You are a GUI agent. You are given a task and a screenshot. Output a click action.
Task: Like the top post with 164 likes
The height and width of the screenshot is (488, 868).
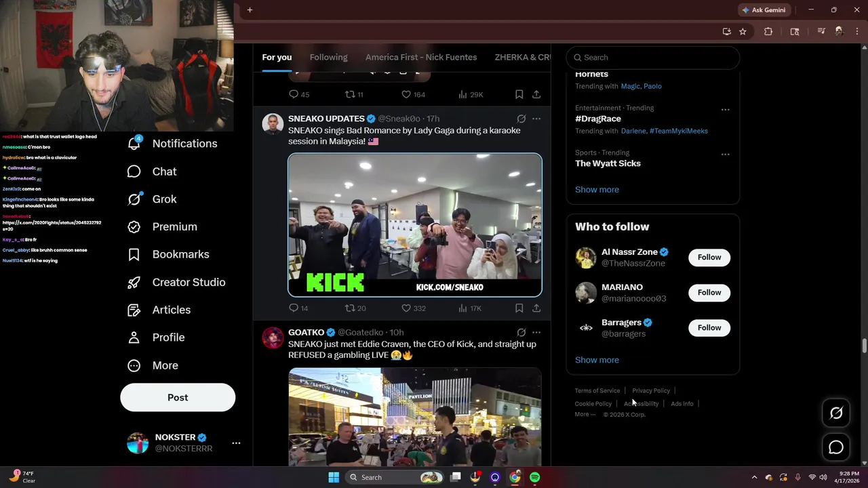(x=406, y=94)
